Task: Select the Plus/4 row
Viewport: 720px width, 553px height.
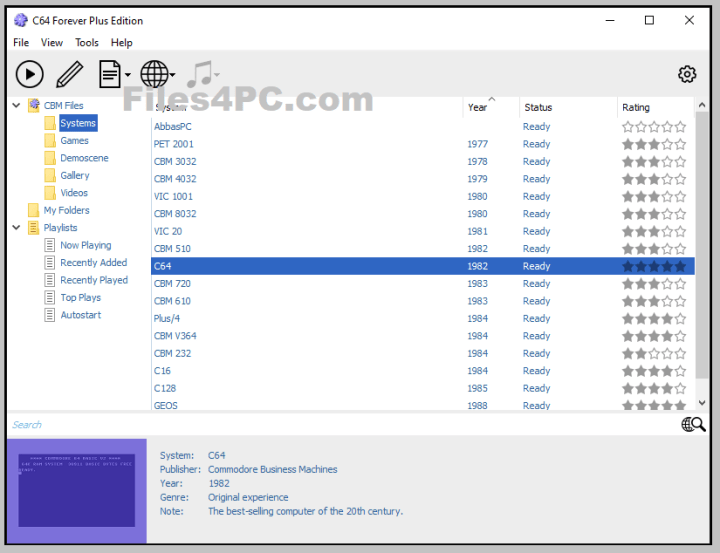Action: [x=422, y=319]
